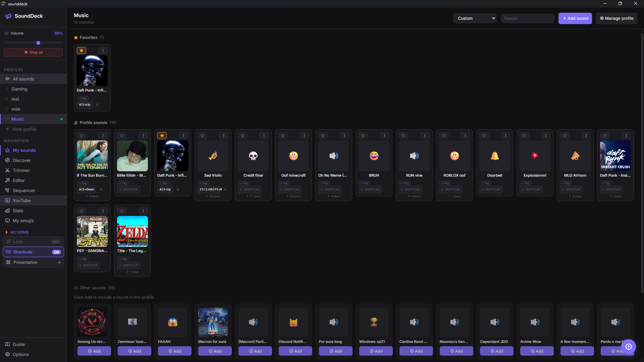The image size is (644, 362).
Task: Go to the YouTube page
Action: pos(33,200)
